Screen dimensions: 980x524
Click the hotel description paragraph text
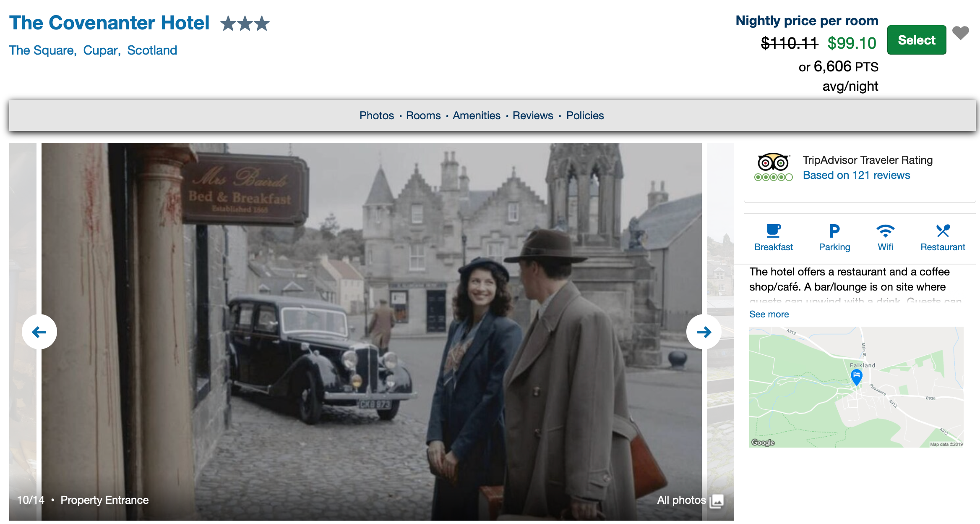855,286
